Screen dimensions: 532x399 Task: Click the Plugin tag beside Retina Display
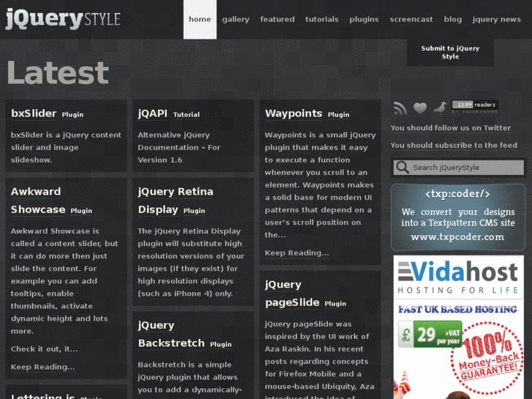[194, 211]
